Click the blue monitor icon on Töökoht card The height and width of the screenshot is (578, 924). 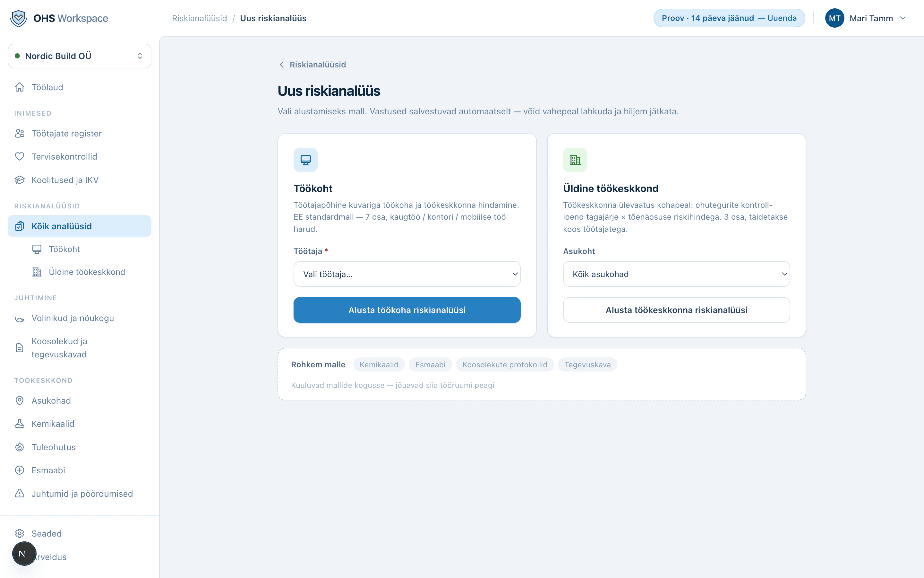(x=305, y=160)
